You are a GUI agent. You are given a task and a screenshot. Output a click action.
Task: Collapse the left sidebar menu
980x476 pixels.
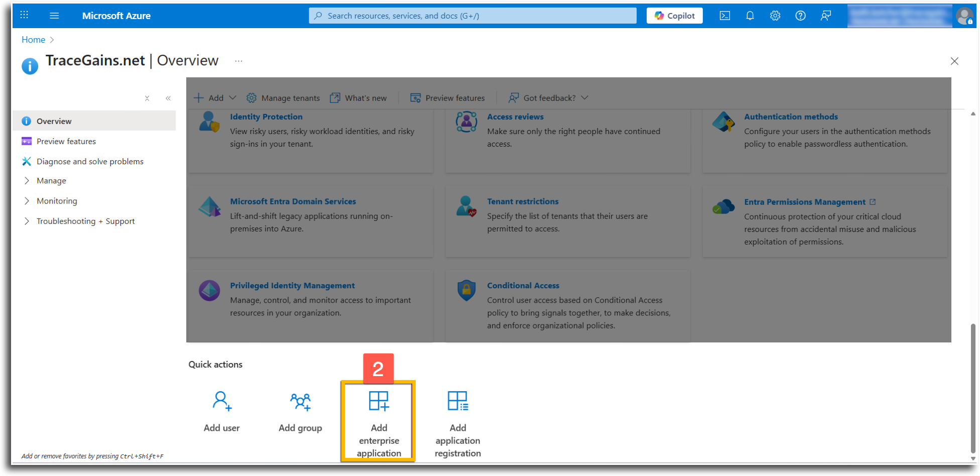click(168, 98)
